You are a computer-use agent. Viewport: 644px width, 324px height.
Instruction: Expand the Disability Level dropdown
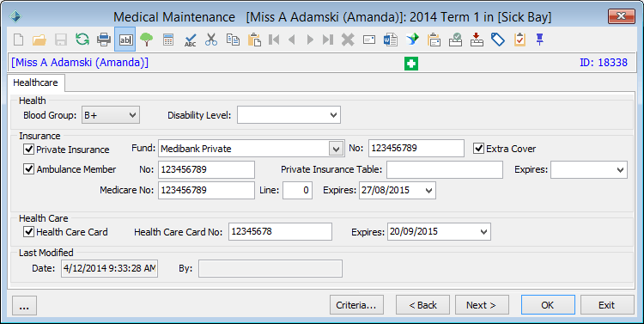coord(333,115)
